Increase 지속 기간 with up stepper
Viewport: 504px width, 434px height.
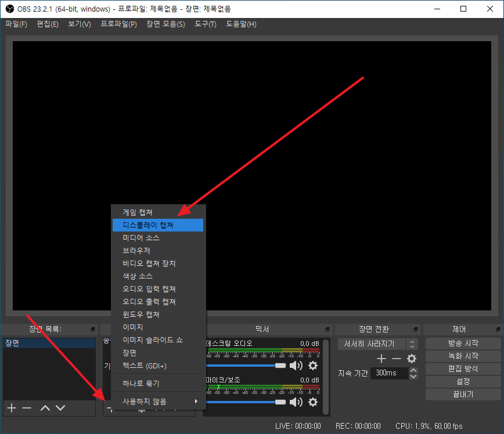point(413,370)
